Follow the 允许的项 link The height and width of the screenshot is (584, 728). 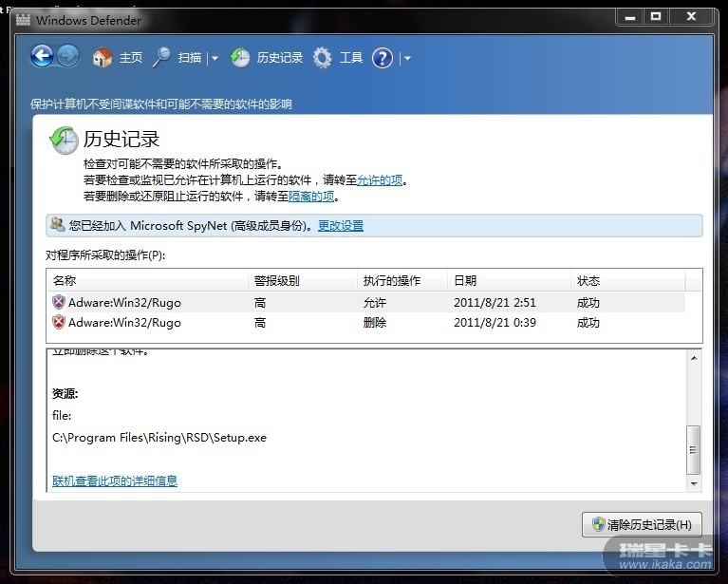pyautogui.click(x=380, y=180)
